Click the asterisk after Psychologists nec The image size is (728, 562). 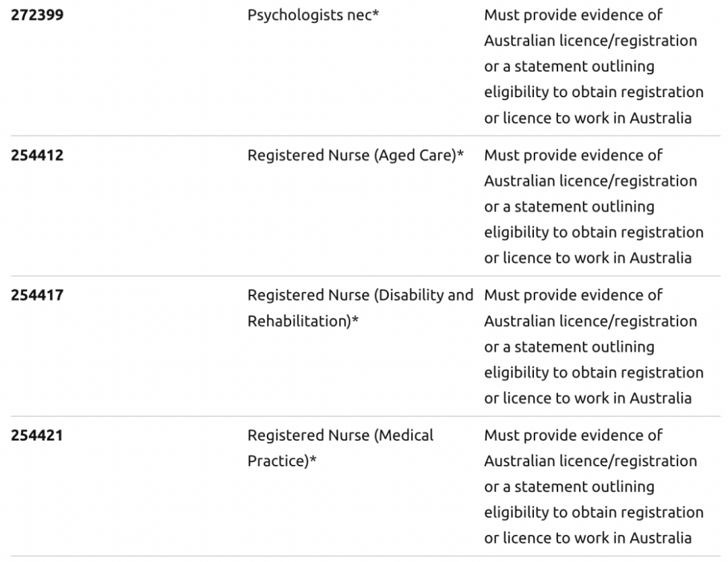tap(376, 14)
